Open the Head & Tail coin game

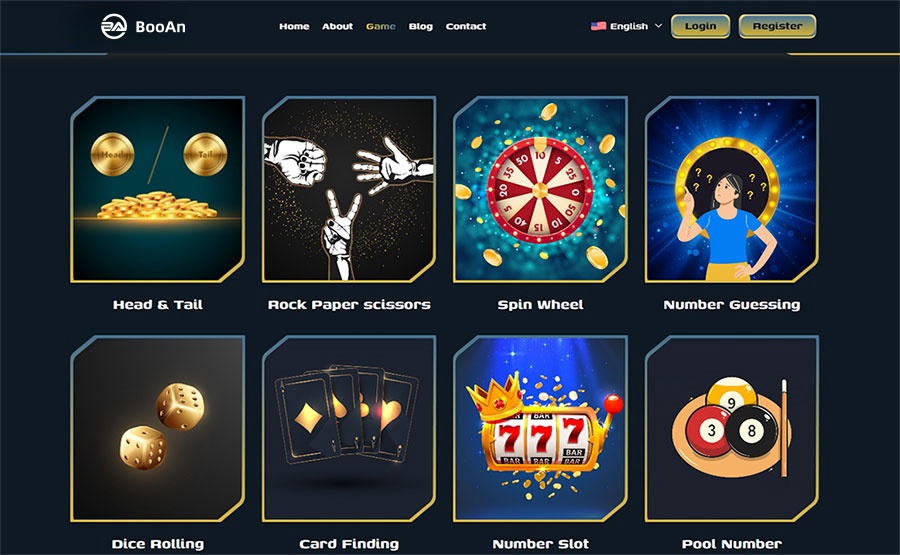point(158,189)
